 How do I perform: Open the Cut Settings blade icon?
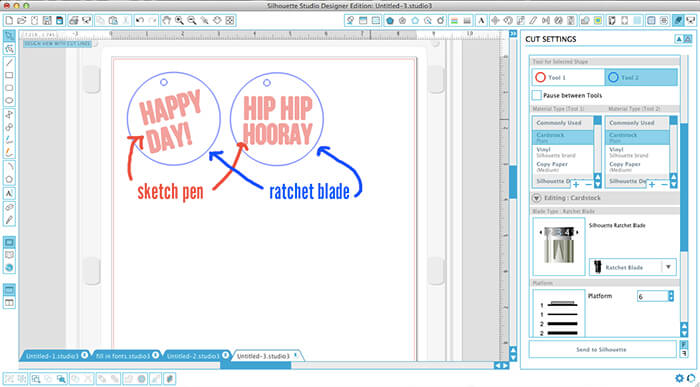coord(677,20)
